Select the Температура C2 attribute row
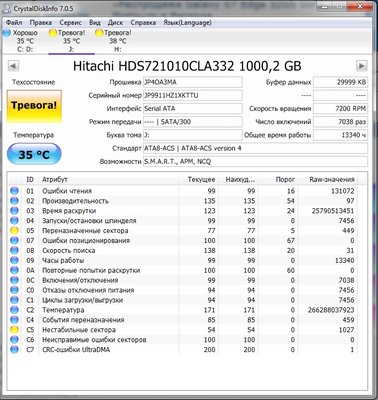 pyautogui.click(x=183, y=310)
